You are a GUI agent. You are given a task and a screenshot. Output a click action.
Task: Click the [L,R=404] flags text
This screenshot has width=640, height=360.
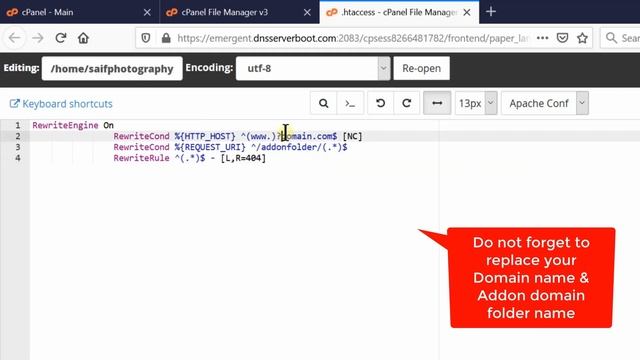pos(243,158)
